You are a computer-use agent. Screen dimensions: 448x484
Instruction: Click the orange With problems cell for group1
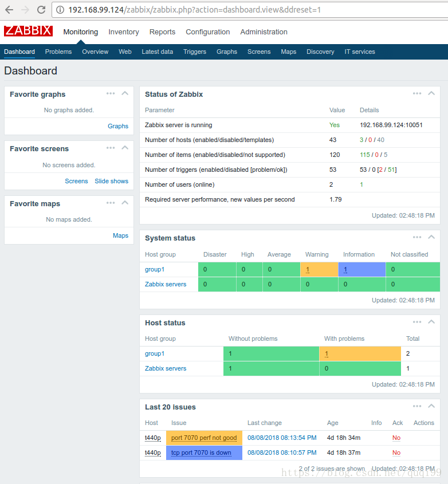point(360,354)
